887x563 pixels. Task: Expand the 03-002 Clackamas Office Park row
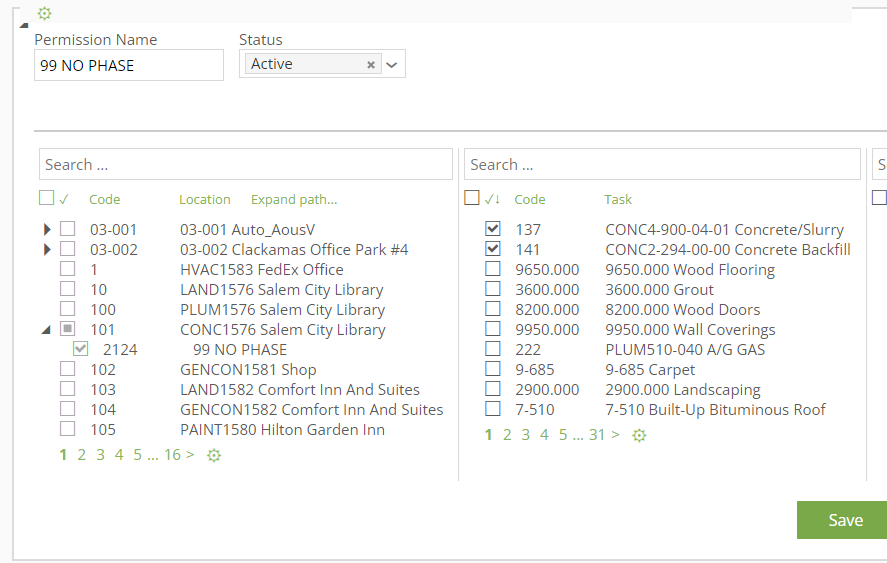click(47, 249)
